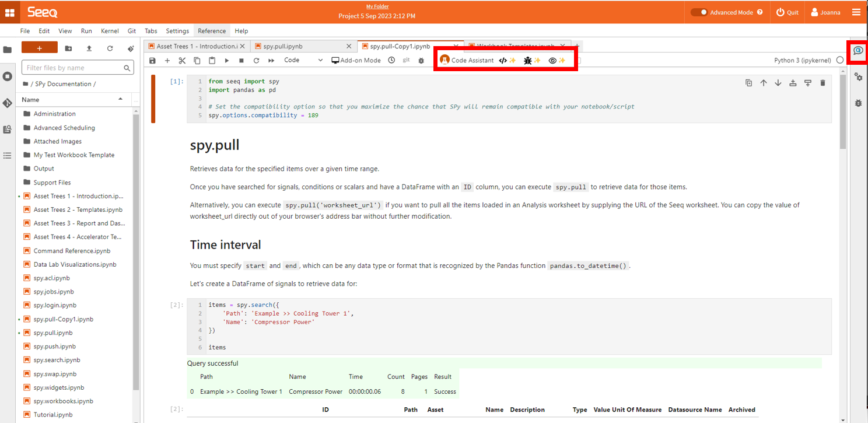This screenshot has width=868, height=423.
Task: Toggle the Advanced Mode switch
Action: tap(699, 12)
